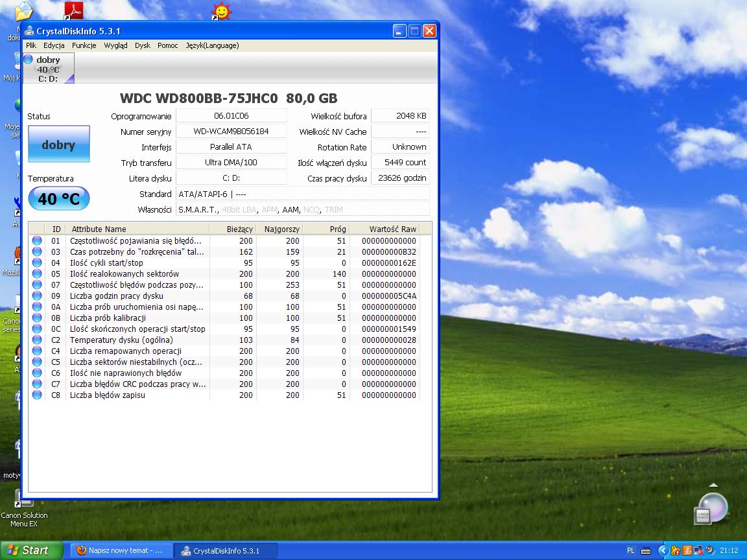Click raw value 000000005C4A
Viewport: 747px width, 560px height.
tap(389, 296)
